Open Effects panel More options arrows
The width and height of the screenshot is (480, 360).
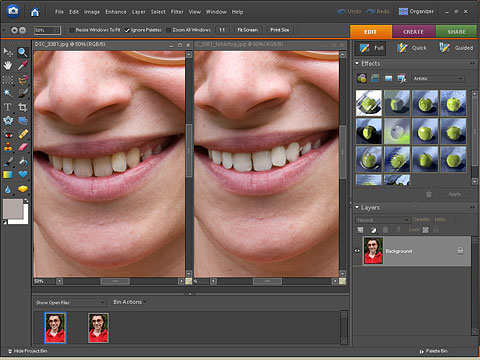tap(472, 63)
